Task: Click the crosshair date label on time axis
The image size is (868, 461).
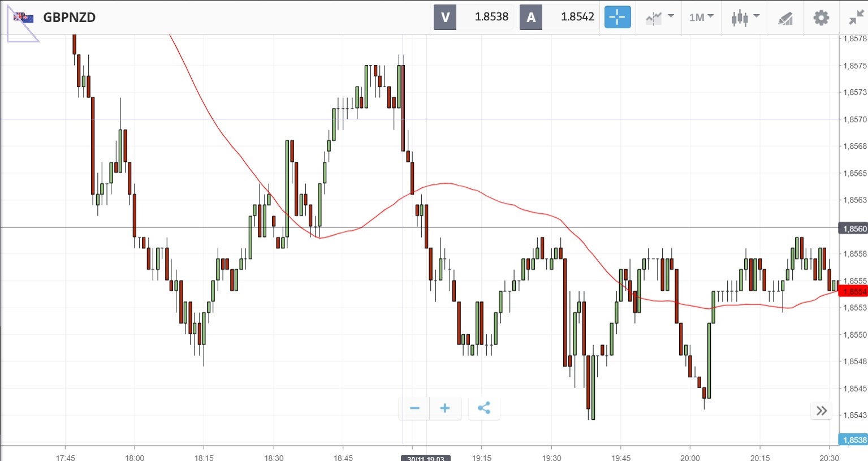Action: tap(426, 458)
